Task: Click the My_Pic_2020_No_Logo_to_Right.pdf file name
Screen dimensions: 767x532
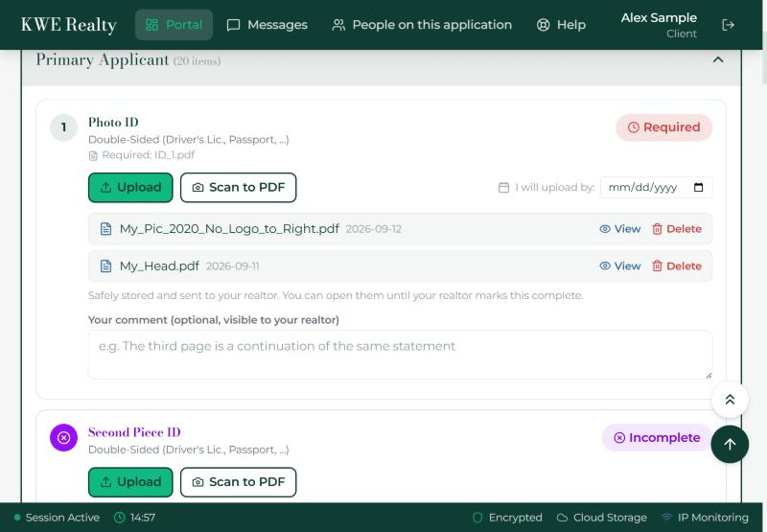Action: pyautogui.click(x=229, y=229)
